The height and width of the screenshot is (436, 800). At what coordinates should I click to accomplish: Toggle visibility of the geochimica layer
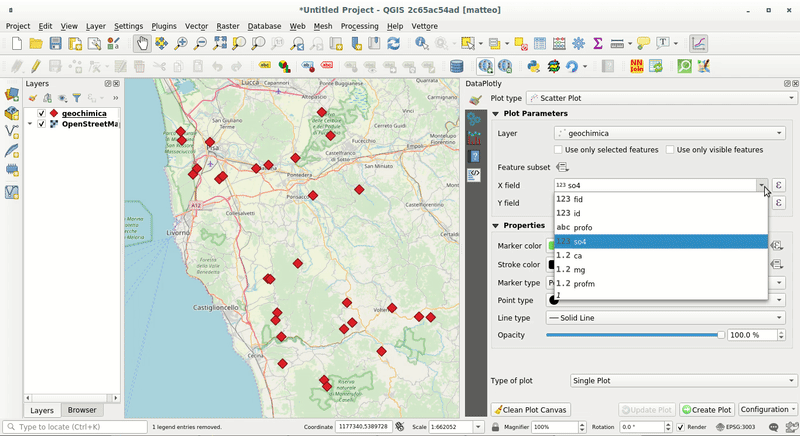(x=41, y=113)
